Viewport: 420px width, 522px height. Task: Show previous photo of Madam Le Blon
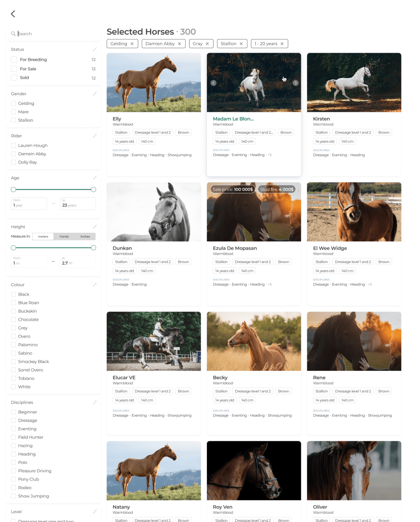coord(213,83)
